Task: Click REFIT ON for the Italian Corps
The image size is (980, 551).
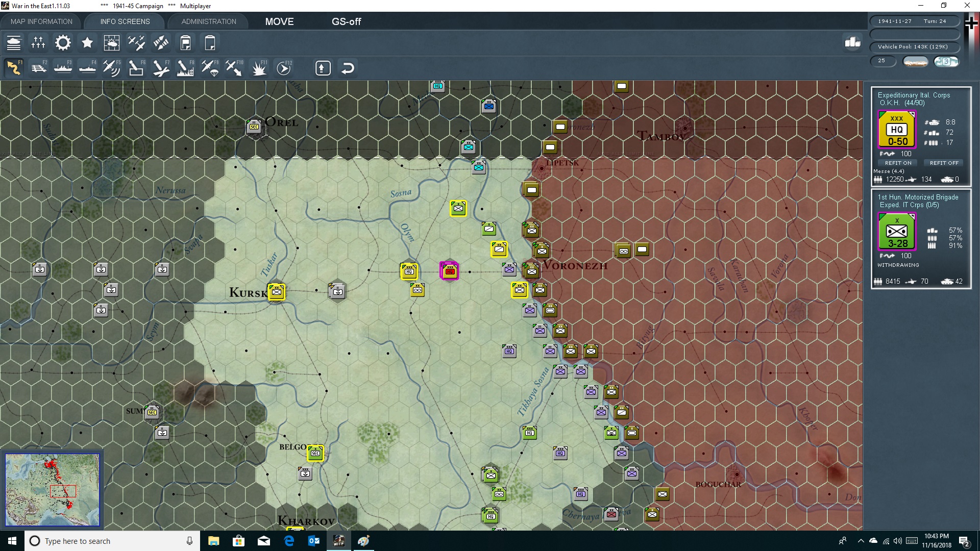Action: (x=898, y=163)
